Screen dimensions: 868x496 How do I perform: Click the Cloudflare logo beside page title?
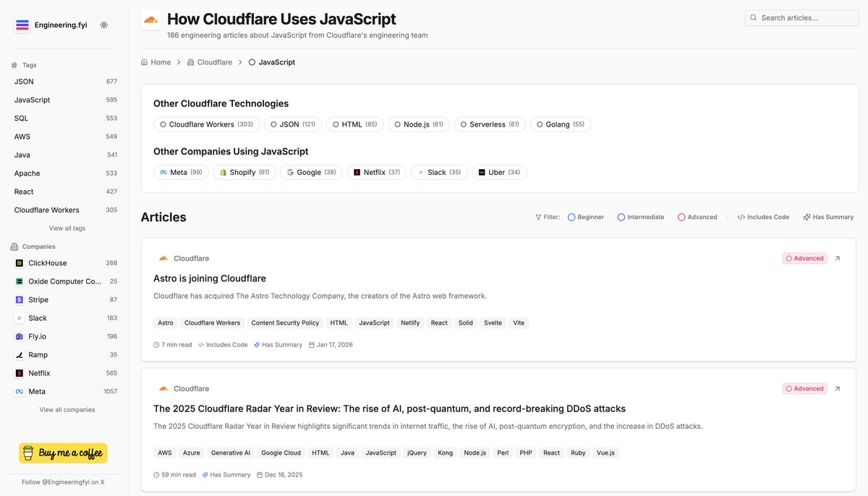(x=151, y=20)
